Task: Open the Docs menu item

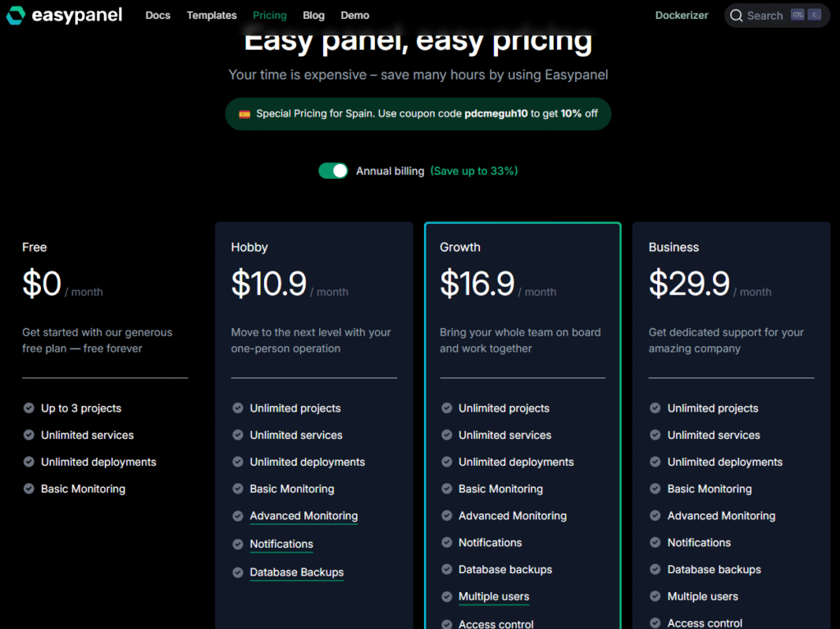Action: 158,16
